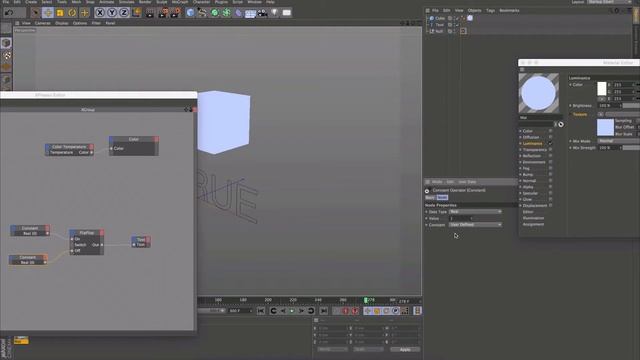Select the checkered texture mode icon in sidebar

pos(7,56)
